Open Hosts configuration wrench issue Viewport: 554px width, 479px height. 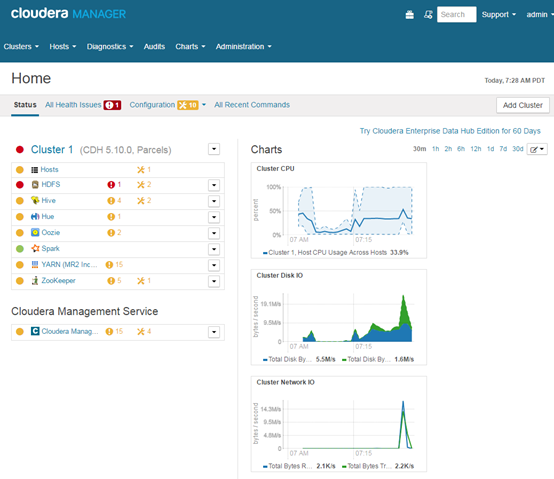[144, 170]
